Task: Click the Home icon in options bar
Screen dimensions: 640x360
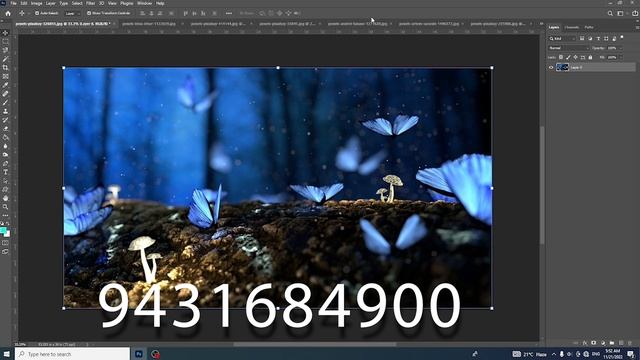Action: pyautogui.click(x=8, y=13)
